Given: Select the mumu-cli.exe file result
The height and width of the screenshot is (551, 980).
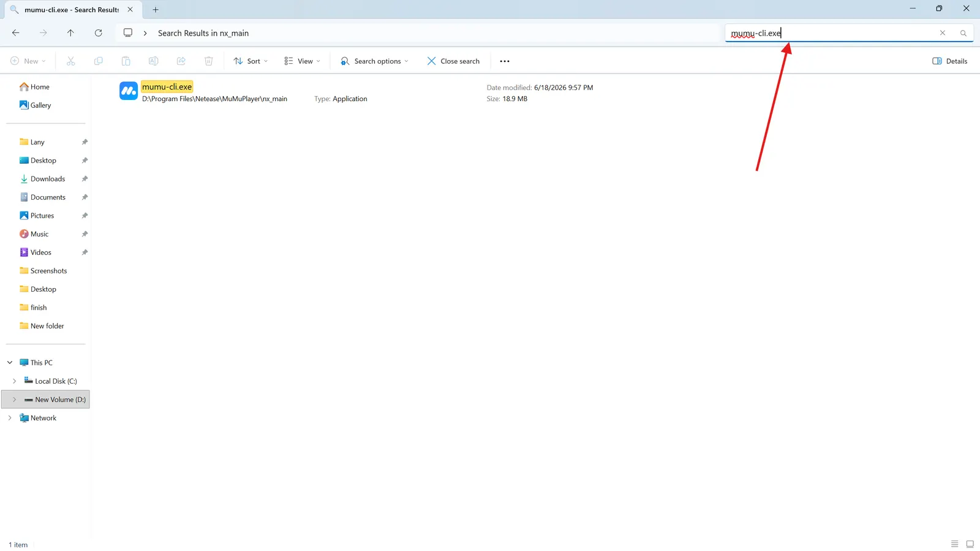Looking at the screenshot, I should pyautogui.click(x=167, y=87).
